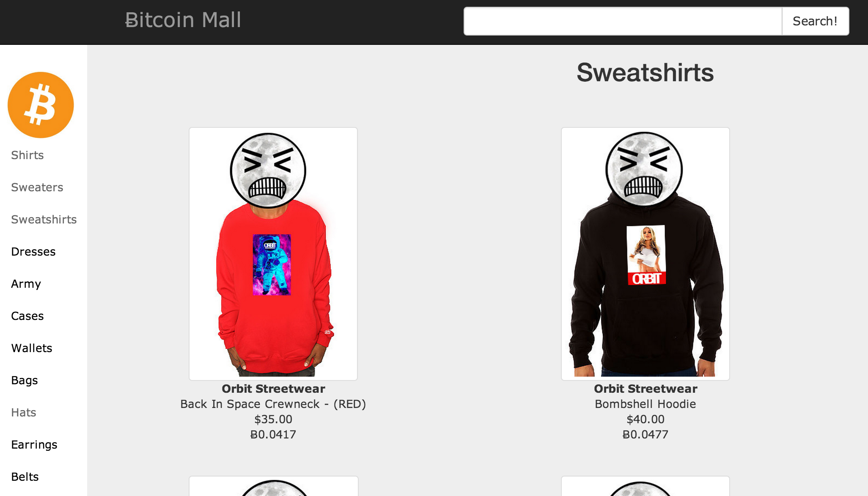Screen dimensions: 868x496
Task: Click the Bombshell Hoodie product name
Action: (646, 404)
